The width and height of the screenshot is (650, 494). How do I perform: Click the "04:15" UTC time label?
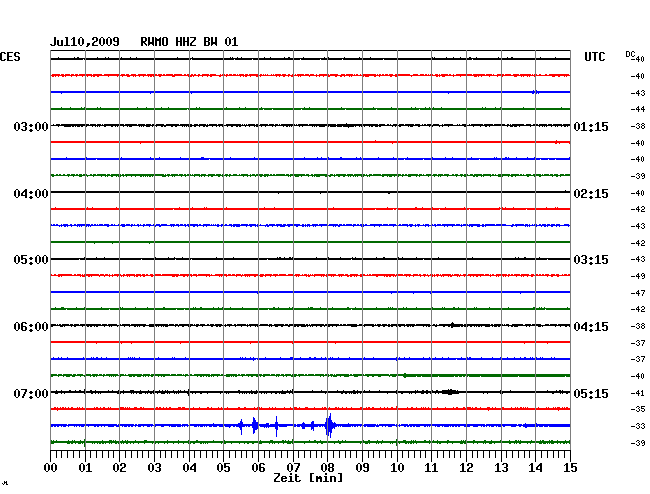point(591,327)
